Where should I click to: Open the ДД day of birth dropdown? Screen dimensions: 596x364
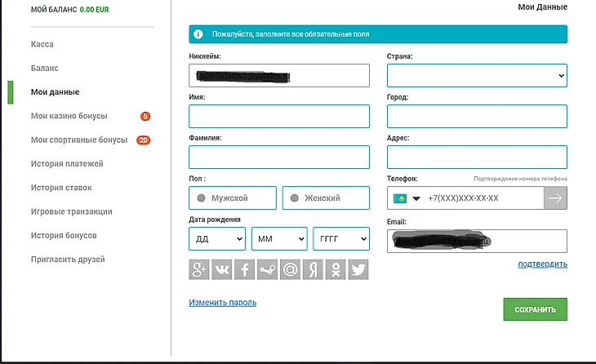point(216,239)
